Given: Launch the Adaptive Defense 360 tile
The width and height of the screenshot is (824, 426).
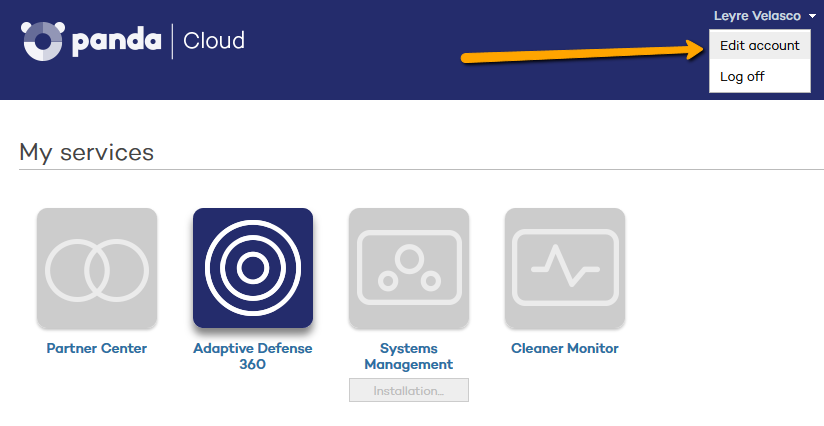Looking at the screenshot, I should click(253, 268).
